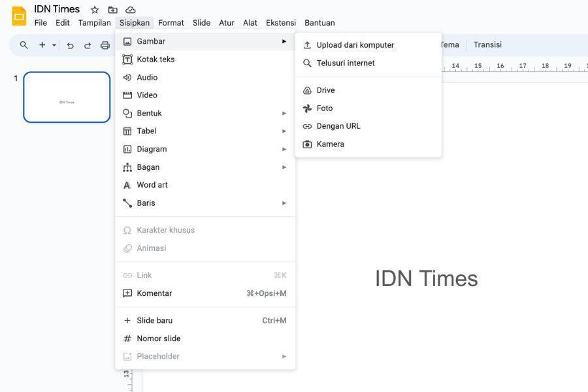Open the Alat menu
Viewport: 588px width, 392px height.
tap(250, 23)
